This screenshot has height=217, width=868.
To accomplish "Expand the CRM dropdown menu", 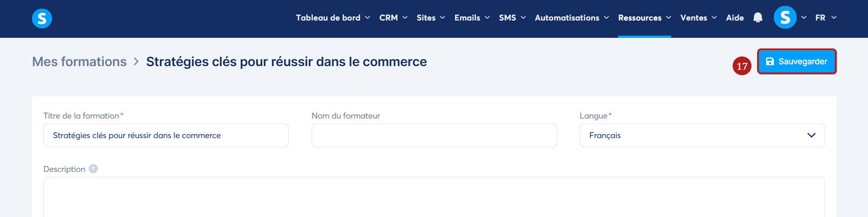I will coord(393,18).
